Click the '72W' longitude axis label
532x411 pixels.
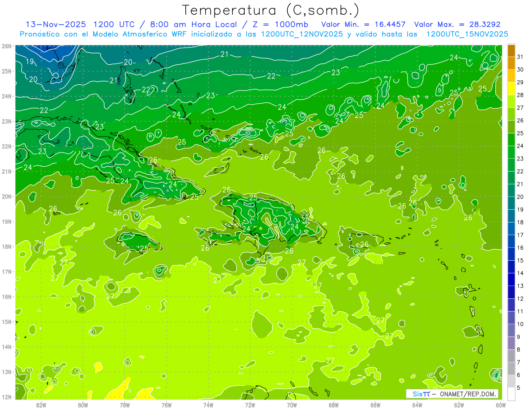(x=250, y=405)
